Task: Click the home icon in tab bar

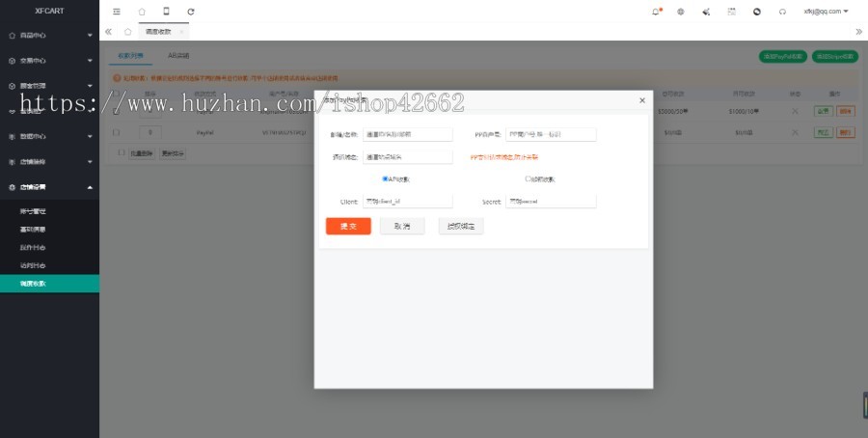Action: coord(128,32)
